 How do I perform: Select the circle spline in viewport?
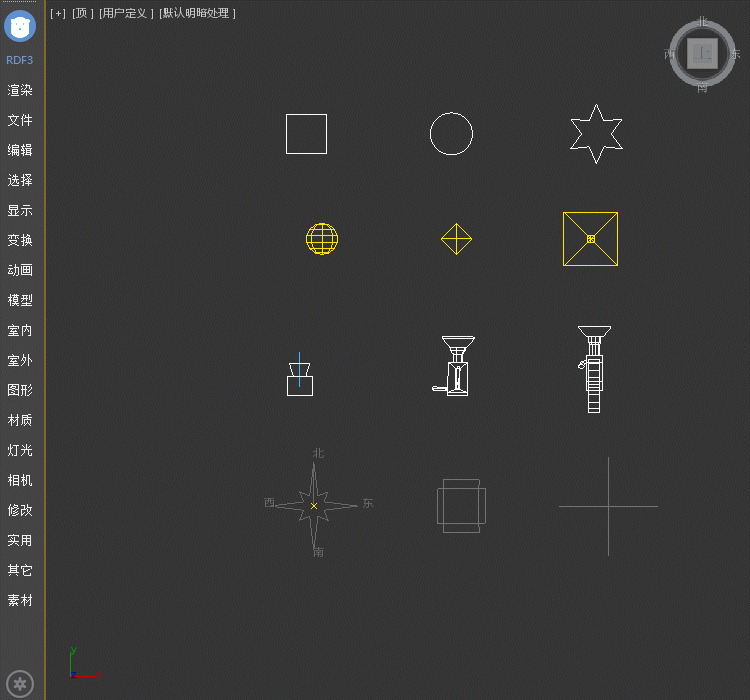pyautogui.click(x=451, y=134)
